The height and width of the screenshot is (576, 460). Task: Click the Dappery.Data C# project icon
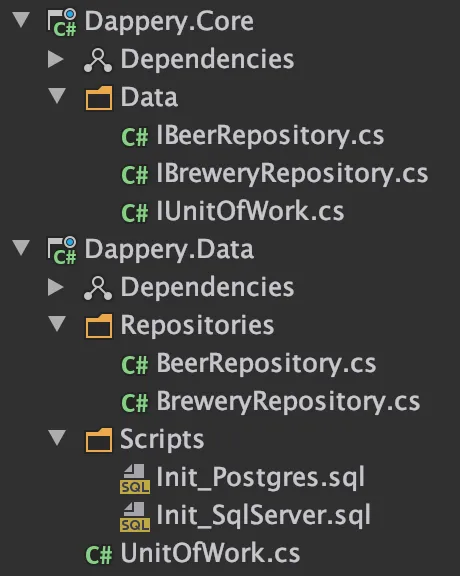pos(62,251)
